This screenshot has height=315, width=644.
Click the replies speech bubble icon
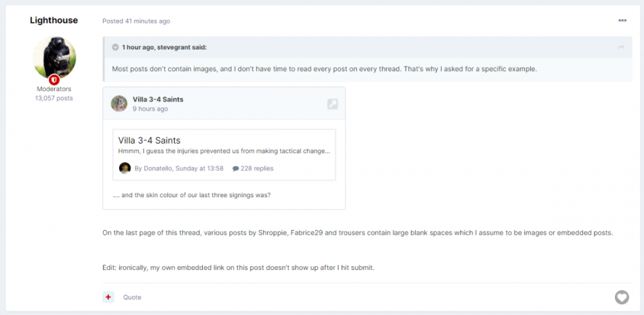coord(236,169)
